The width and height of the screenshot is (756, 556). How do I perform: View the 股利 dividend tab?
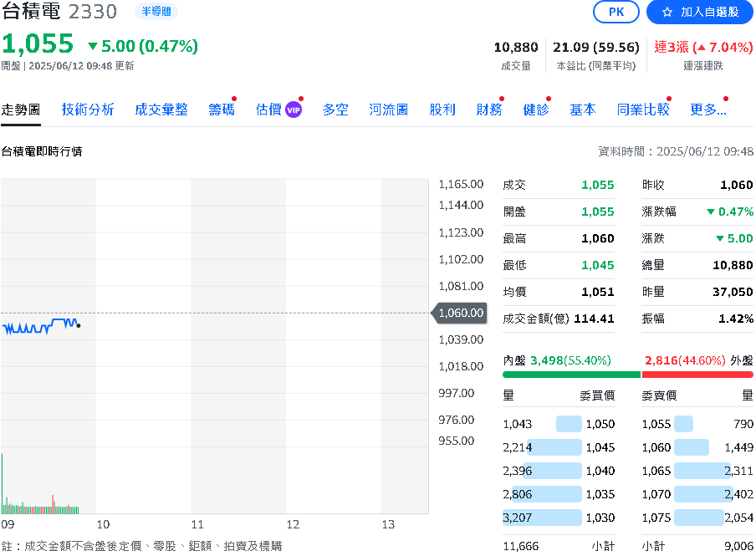442,110
